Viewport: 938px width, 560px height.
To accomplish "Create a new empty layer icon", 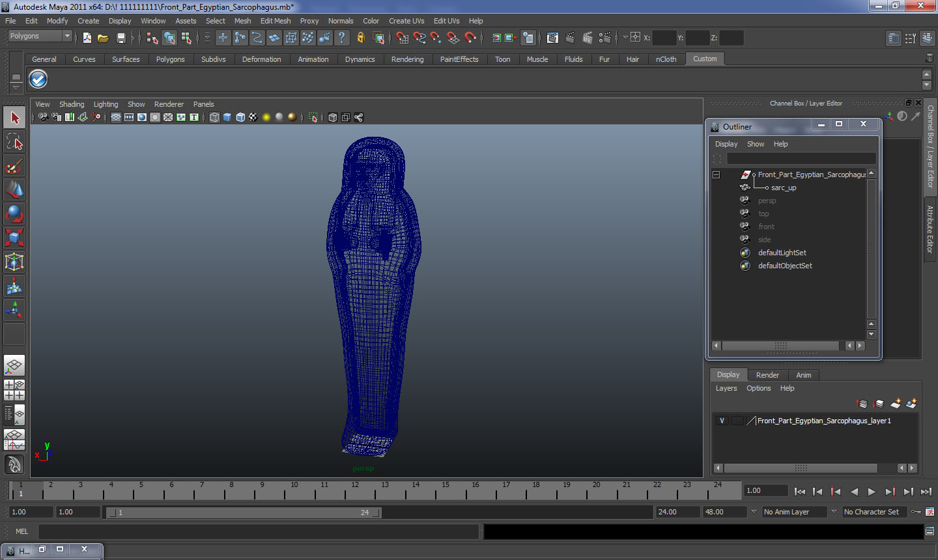I will tap(896, 404).
